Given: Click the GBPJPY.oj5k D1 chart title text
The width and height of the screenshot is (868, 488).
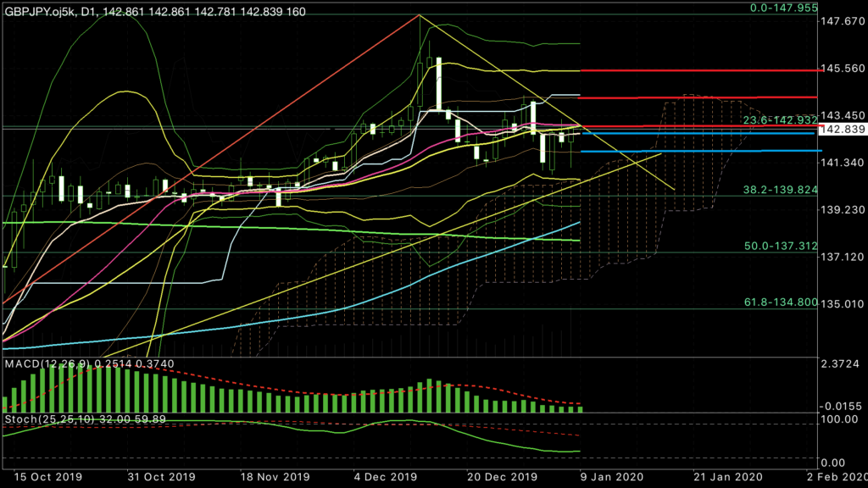Looking at the screenshot, I should click(x=155, y=12).
